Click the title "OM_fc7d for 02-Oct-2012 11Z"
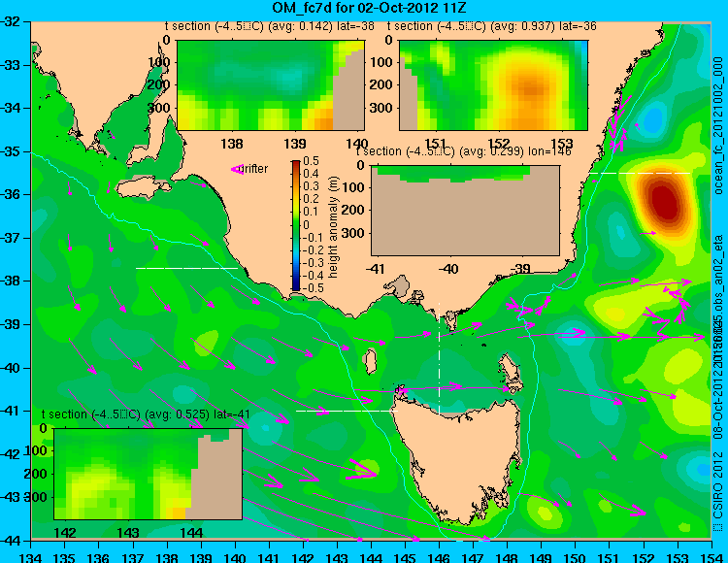728x563 pixels. click(369, 8)
